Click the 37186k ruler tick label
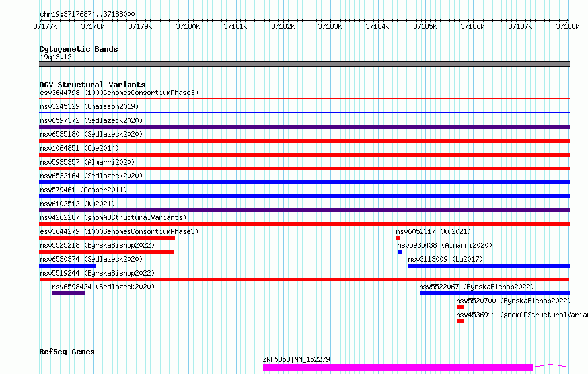 coord(472,26)
